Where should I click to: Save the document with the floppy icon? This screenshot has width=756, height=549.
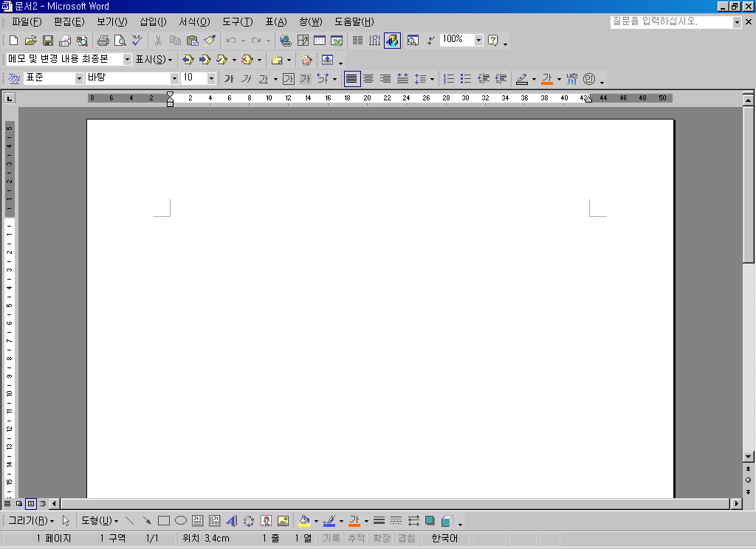(x=48, y=41)
